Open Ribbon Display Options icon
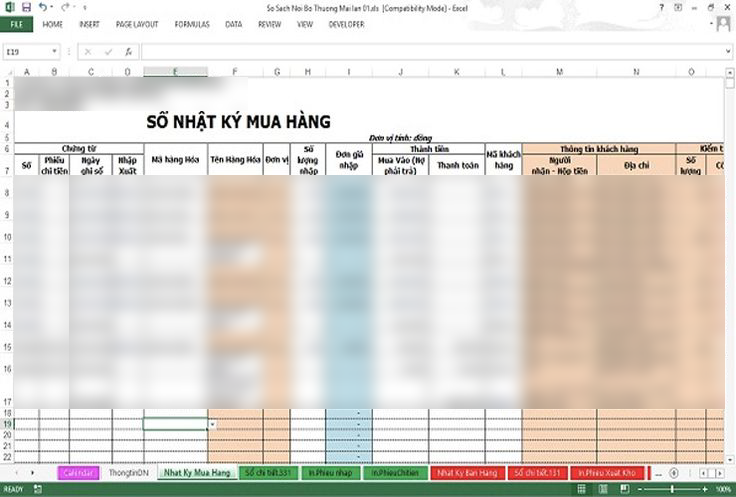Image resolution: width=736 pixels, height=497 pixels. coord(678,8)
